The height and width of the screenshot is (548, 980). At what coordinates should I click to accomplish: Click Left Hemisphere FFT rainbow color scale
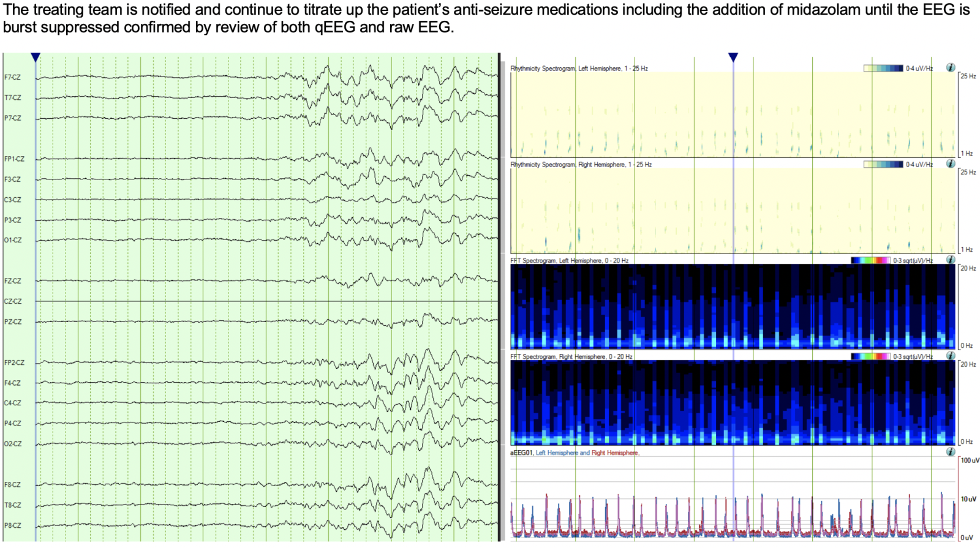coord(870,261)
